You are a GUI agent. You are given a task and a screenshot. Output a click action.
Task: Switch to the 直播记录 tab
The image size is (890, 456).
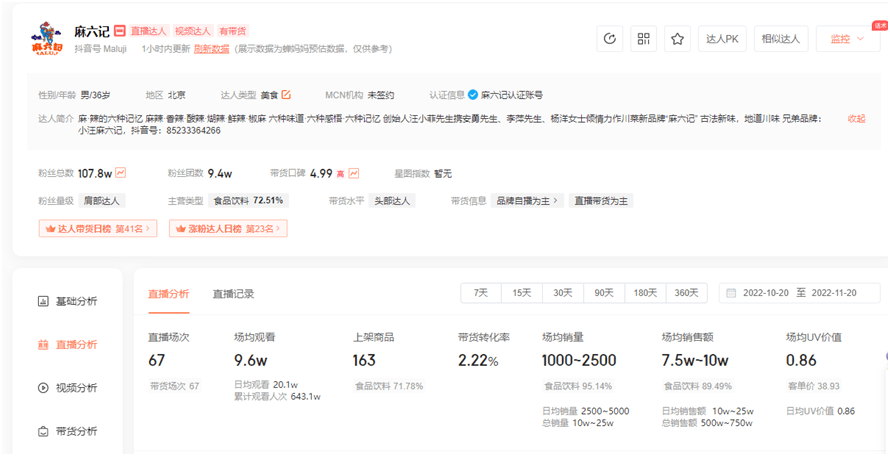click(x=233, y=294)
